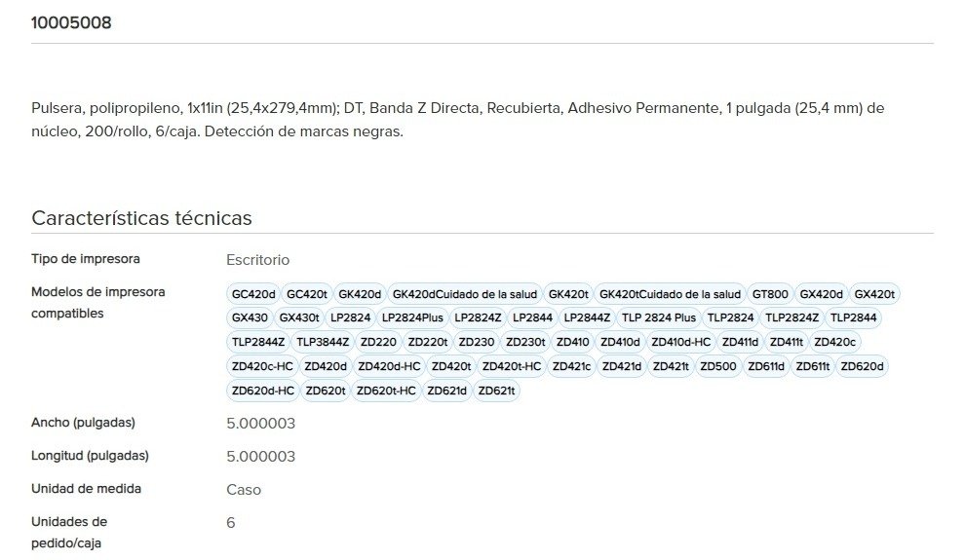Screen dimensions: 965x560
Task: Click the TLP2844 printer tag
Action: 853,317
